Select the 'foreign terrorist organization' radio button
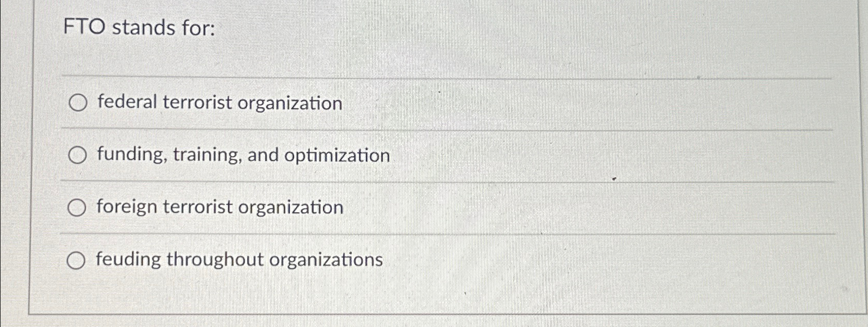Screen dimensions: 868x327 coord(77,207)
